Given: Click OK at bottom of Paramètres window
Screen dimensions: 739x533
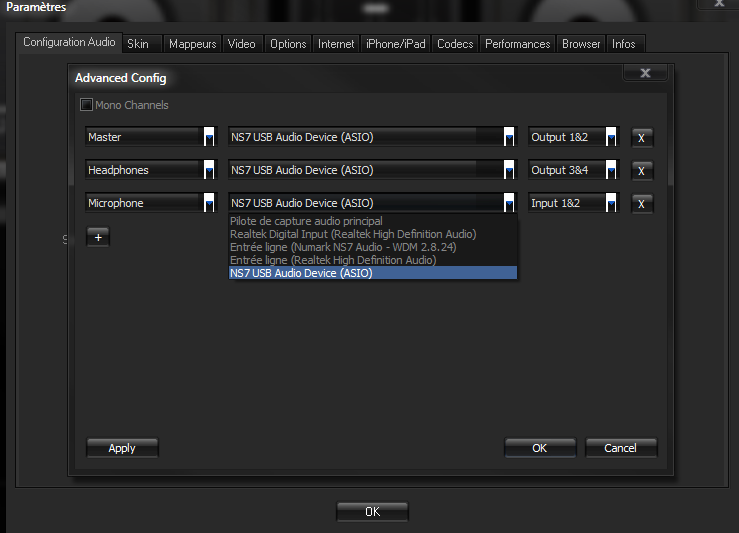Looking at the screenshot, I should [372, 511].
